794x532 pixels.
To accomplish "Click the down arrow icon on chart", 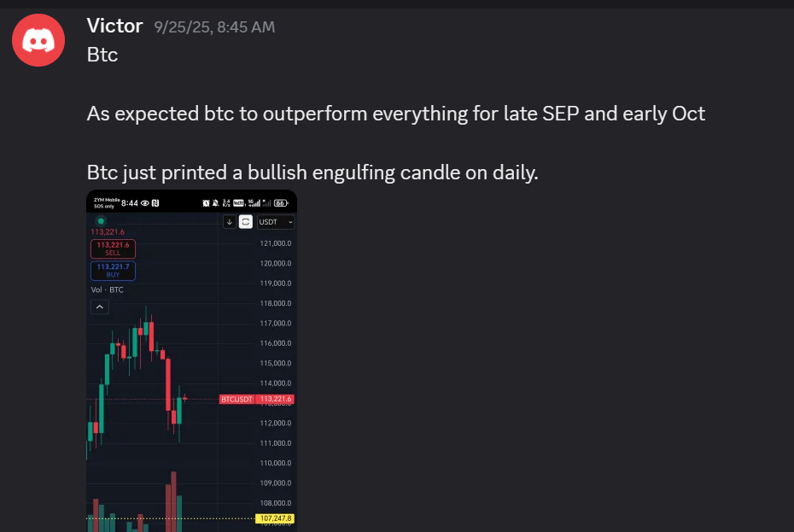I will pos(229,222).
